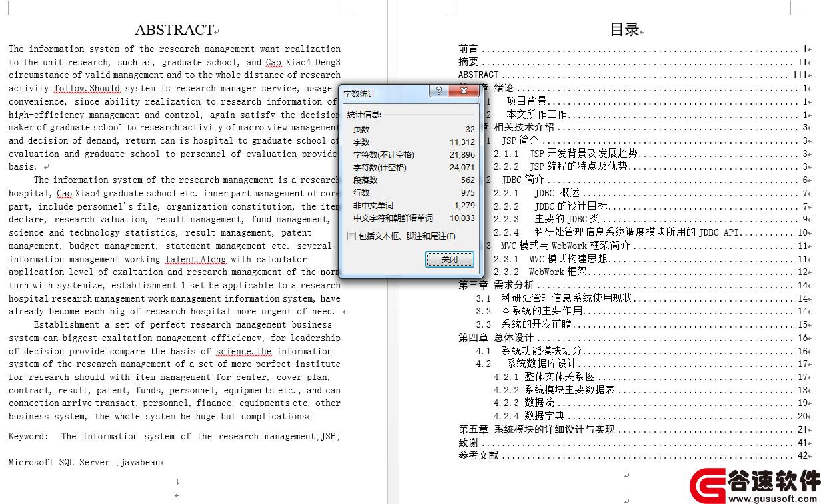The height and width of the screenshot is (504, 821).
Task: Open 2.1.1 JSP 开发背景及发展趋势 entry
Action: (x=650, y=153)
